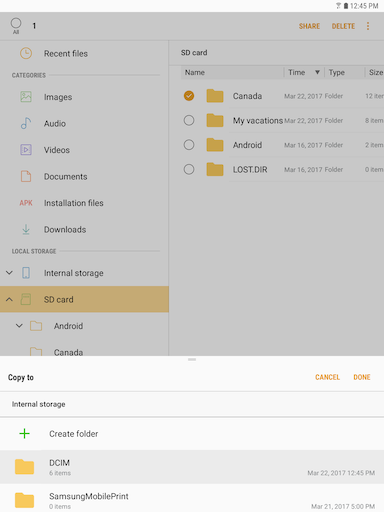Sort by the Type column header

point(337,72)
